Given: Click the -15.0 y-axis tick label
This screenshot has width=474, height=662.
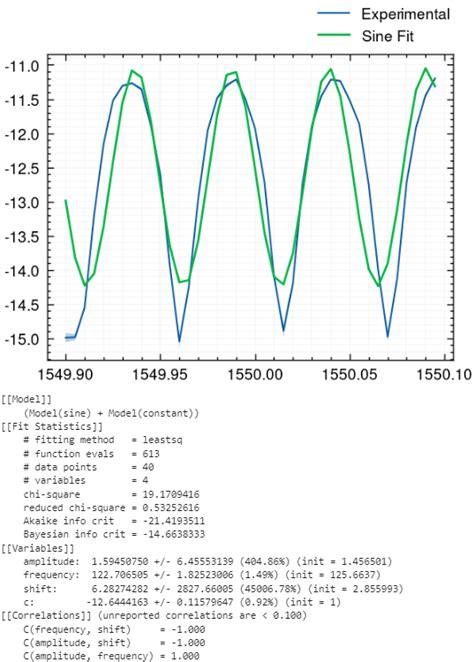Looking at the screenshot, I should tap(22, 339).
